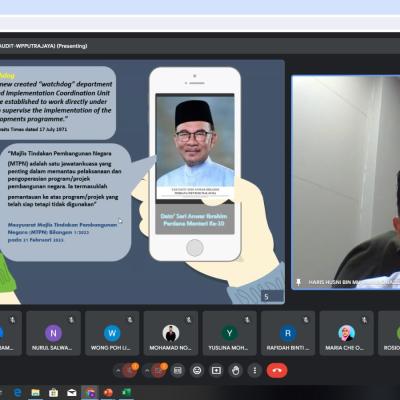Select YUSLINA MOH... participant tile
The height and width of the screenshot is (400, 400).
click(x=229, y=333)
